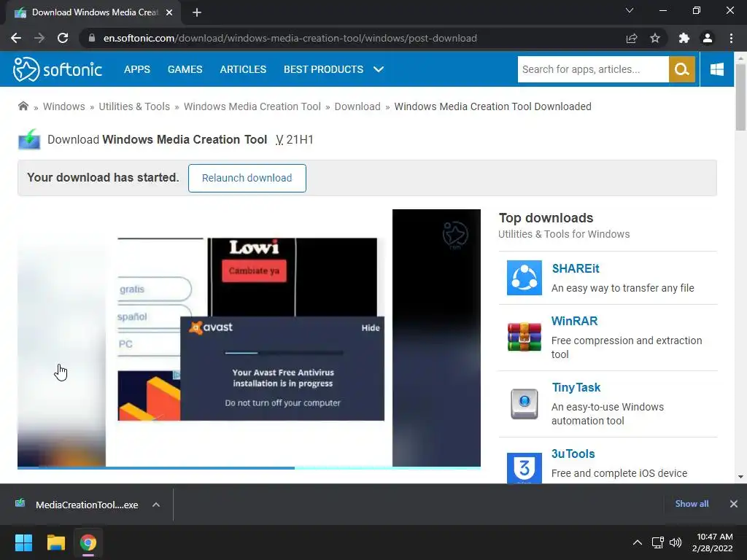Click Hide in Avast video overlay
Screen dimensions: 747x560
[370, 327]
